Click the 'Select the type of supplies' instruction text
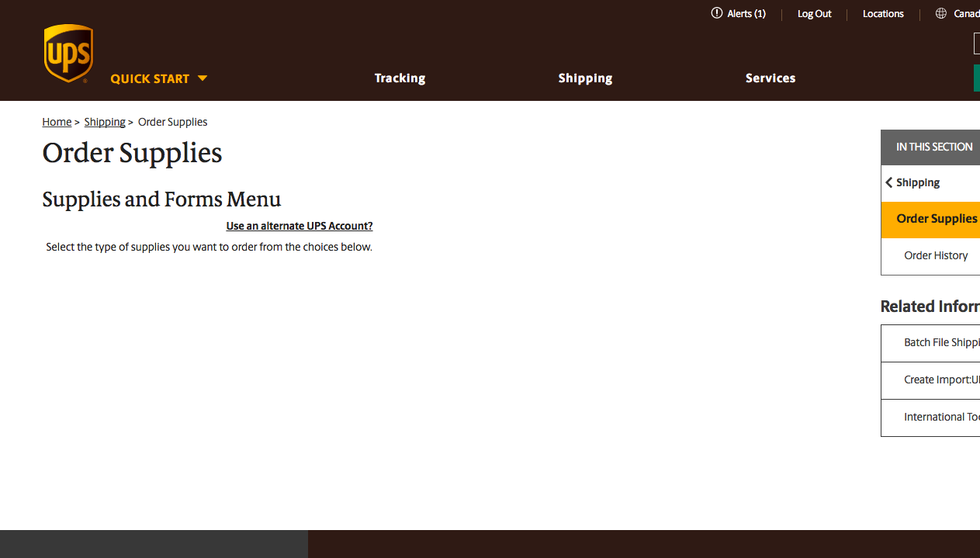Viewport: 980px width, 558px height. coord(209,248)
